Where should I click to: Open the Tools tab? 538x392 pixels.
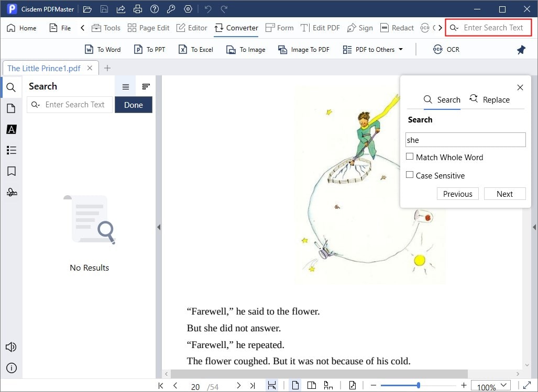tap(106, 28)
